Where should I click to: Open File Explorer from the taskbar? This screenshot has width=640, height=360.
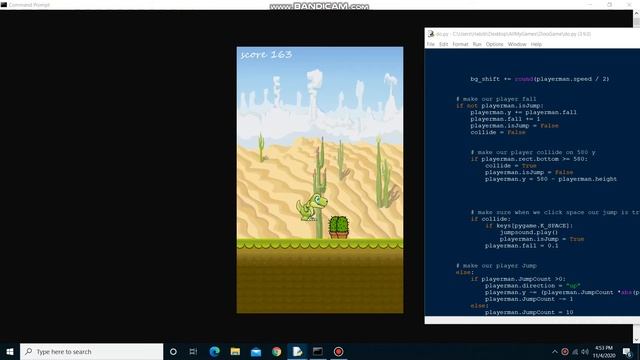pyautogui.click(x=235, y=351)
